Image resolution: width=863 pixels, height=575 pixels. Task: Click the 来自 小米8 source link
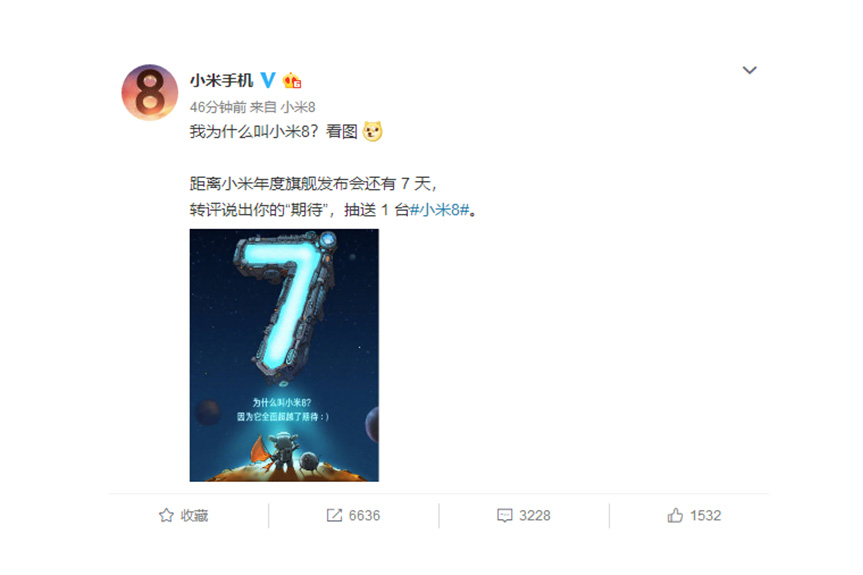pos(282,107)
